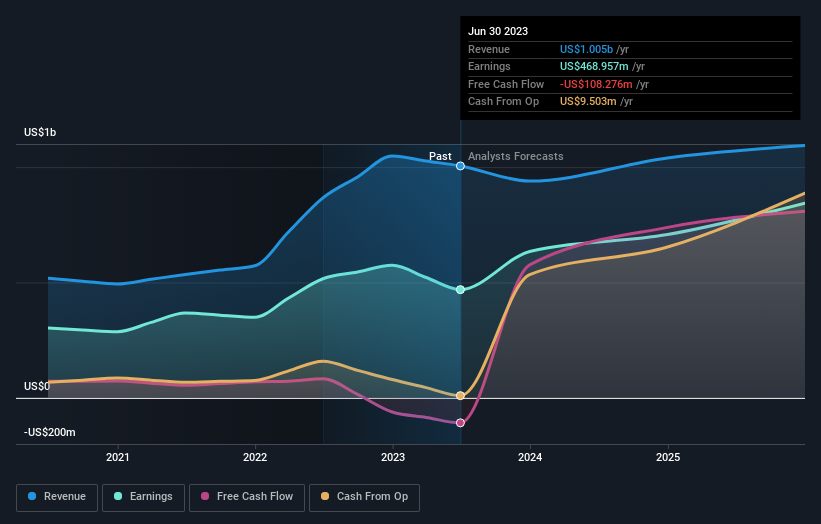Click the 'Revenue' row label in tooltip
The height and width of the screenshot is (524, 821).
pos(489,49)
